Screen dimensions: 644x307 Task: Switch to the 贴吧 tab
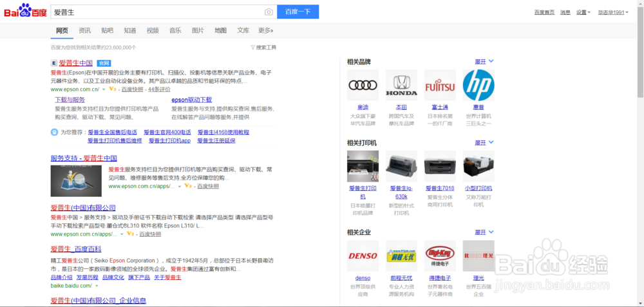coord(107,30)
